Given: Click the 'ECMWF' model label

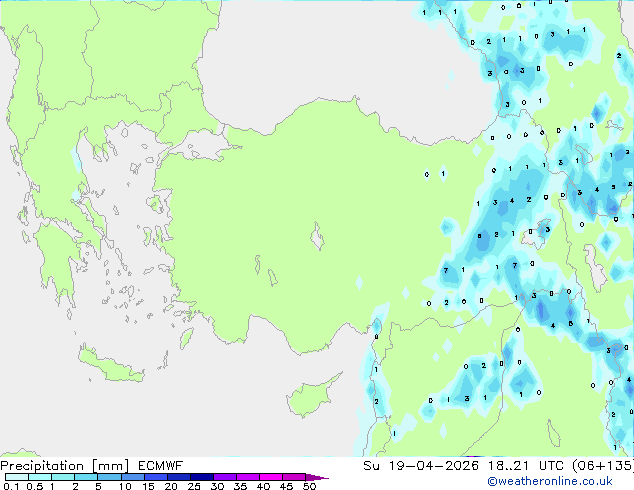Looking at the screenshot, I should 161,466.
